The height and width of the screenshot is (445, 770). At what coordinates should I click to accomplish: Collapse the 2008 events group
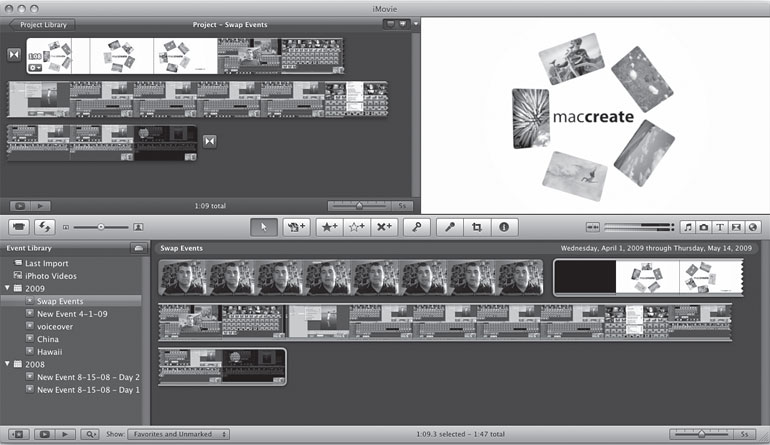click(8, 365)
